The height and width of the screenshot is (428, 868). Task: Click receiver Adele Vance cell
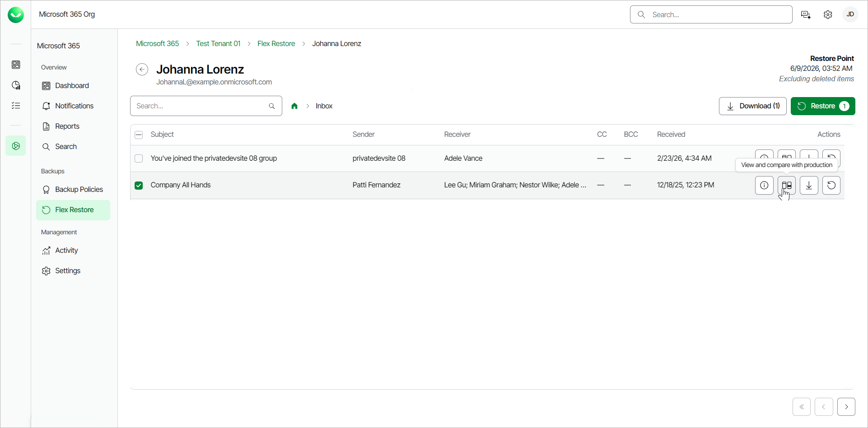[x=463, y=158]
